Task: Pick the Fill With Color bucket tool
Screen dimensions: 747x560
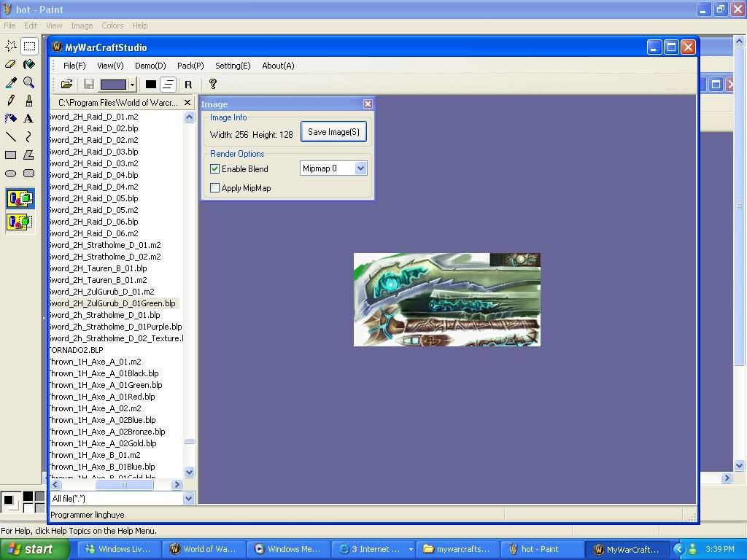Action: pyautogui.click(x=29, y=64)
